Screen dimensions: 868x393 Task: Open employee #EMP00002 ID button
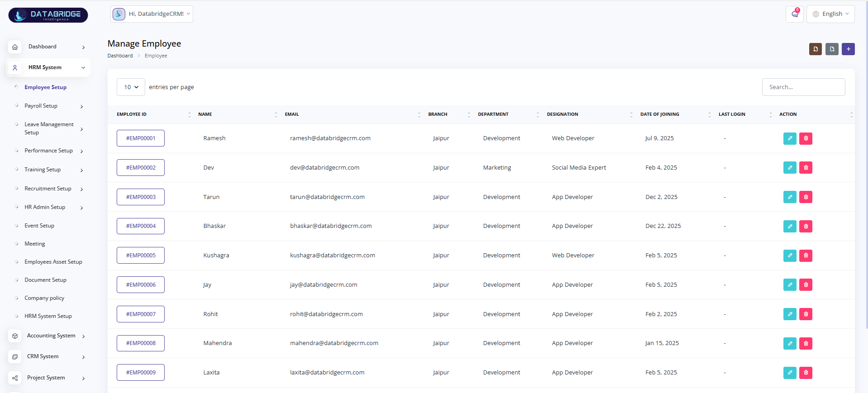click(141, 168)
